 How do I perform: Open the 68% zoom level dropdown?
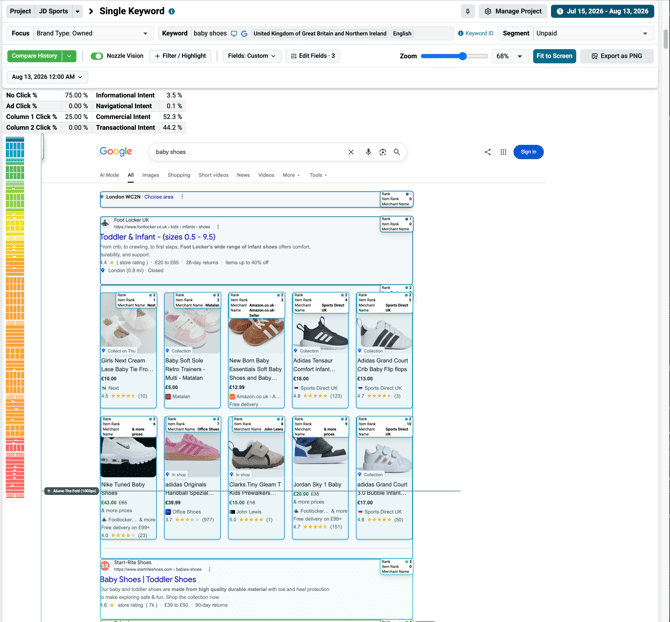point(509,56)
